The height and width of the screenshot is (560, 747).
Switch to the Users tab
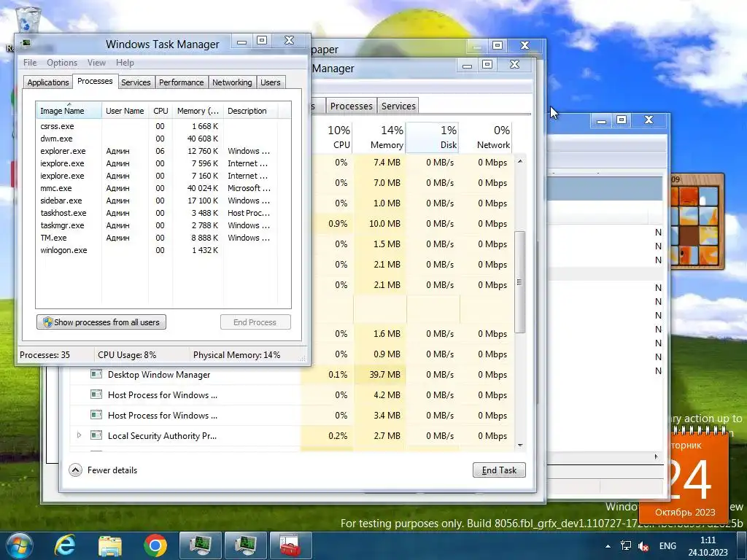[270, 82]
